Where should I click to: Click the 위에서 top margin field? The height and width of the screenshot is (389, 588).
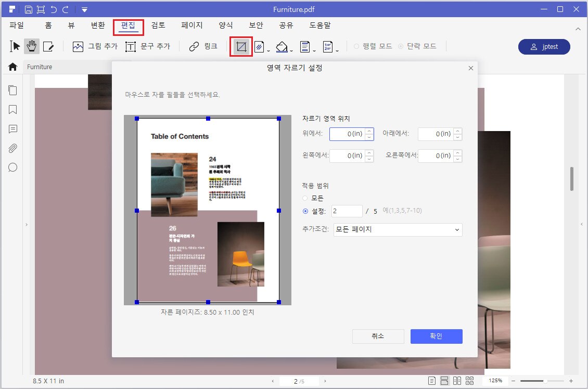351,134
